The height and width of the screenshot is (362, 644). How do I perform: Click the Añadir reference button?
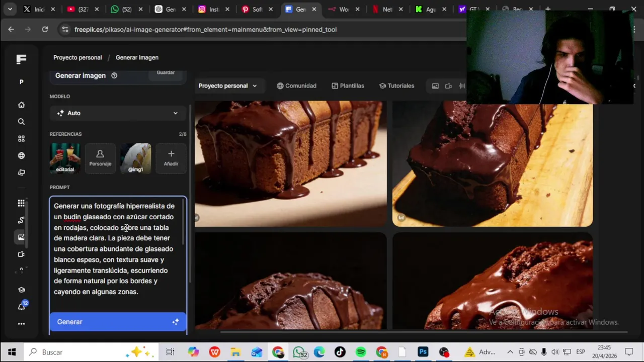tap(171, 158)
